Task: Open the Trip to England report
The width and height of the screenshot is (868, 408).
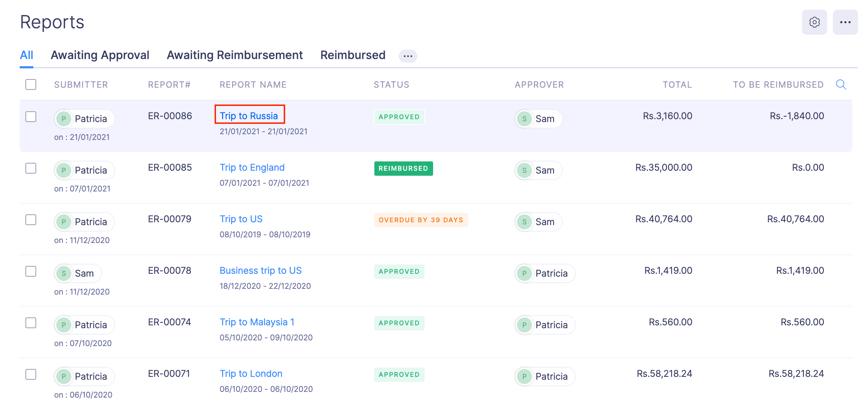Action: (252, 167)
